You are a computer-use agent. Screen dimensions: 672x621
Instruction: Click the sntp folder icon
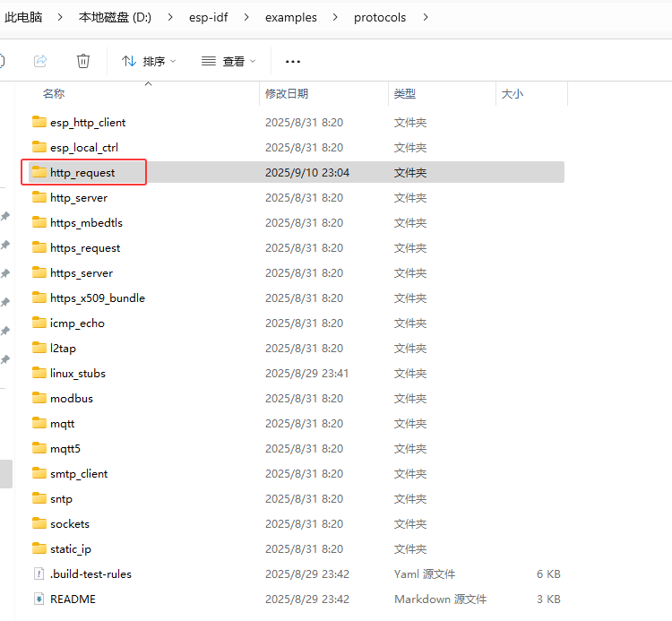pos(39,498)
